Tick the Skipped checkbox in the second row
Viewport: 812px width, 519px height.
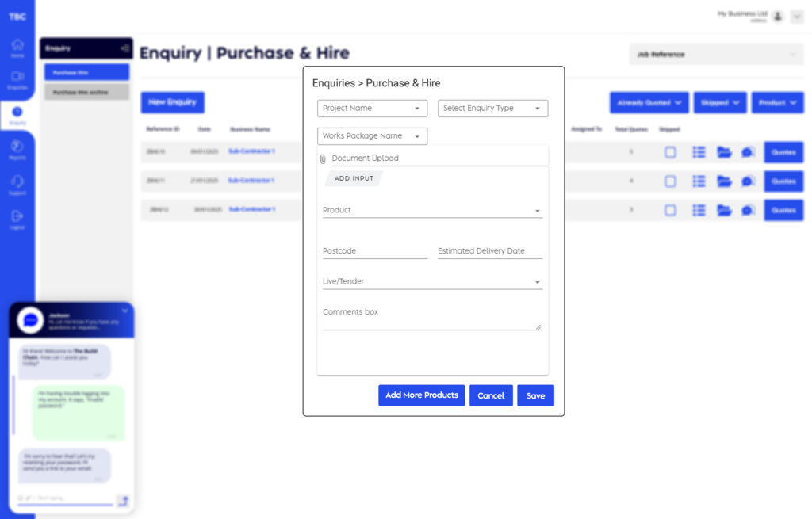(670, 181)
